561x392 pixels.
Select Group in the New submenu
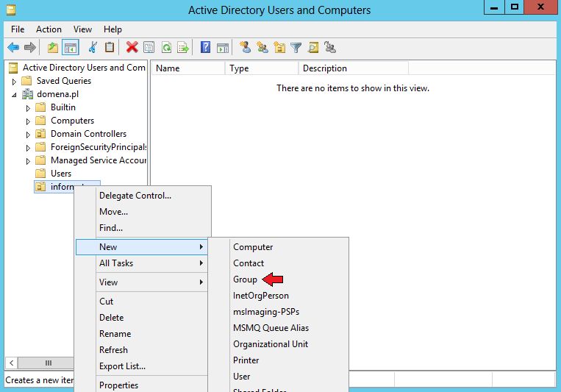click(245, 279)
